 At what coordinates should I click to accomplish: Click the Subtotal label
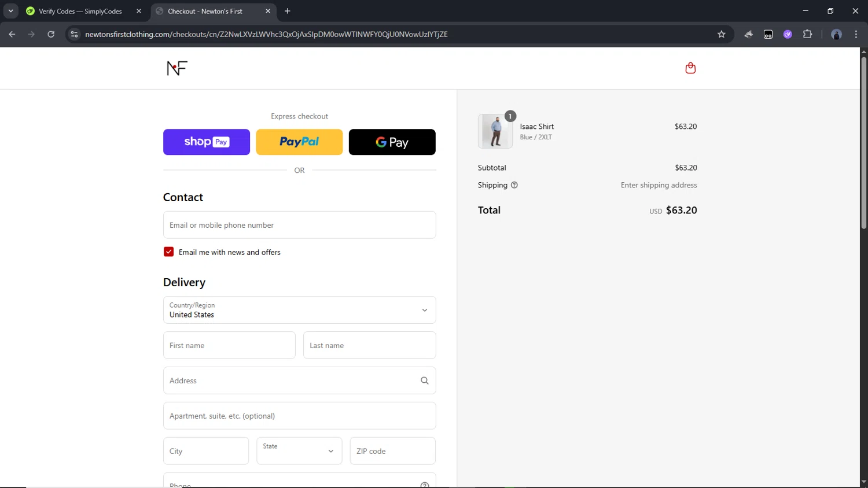492,168
